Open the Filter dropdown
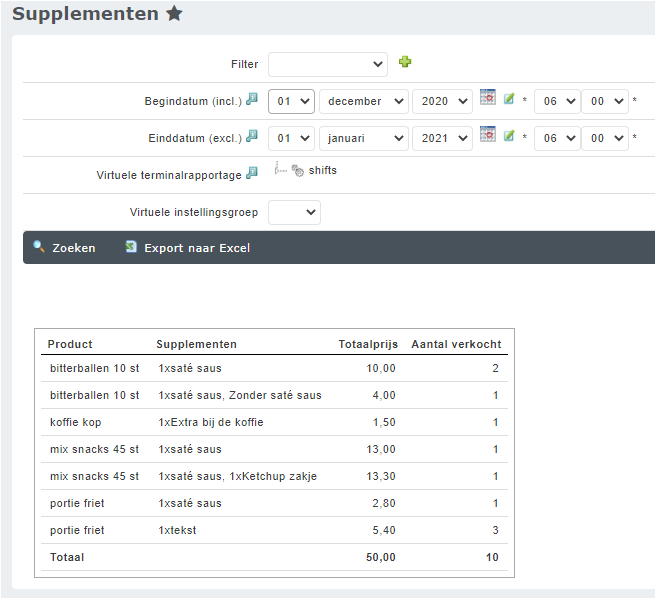 [327, 64]
